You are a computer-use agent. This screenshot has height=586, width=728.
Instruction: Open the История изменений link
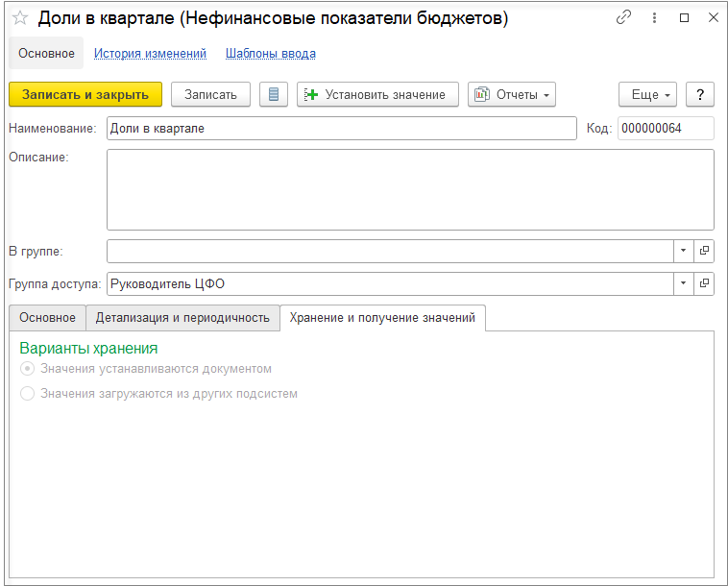coord(150,54)
